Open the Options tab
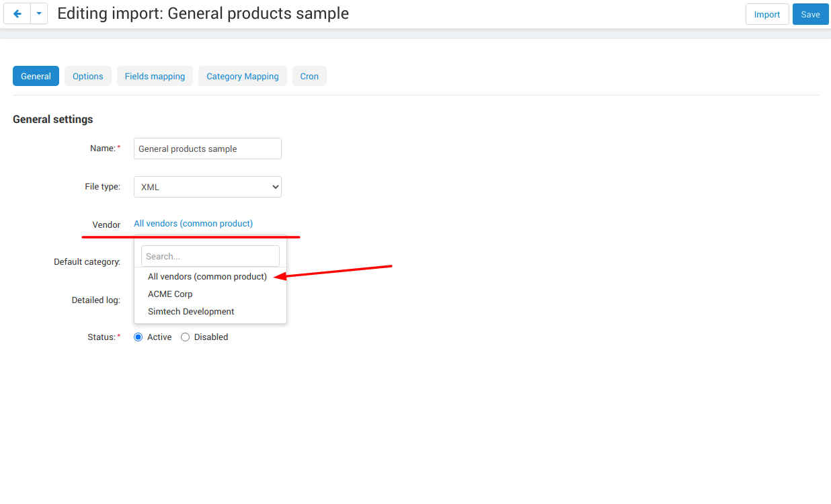The height and width of the screenshot is (504, 831). pos(88,76)
